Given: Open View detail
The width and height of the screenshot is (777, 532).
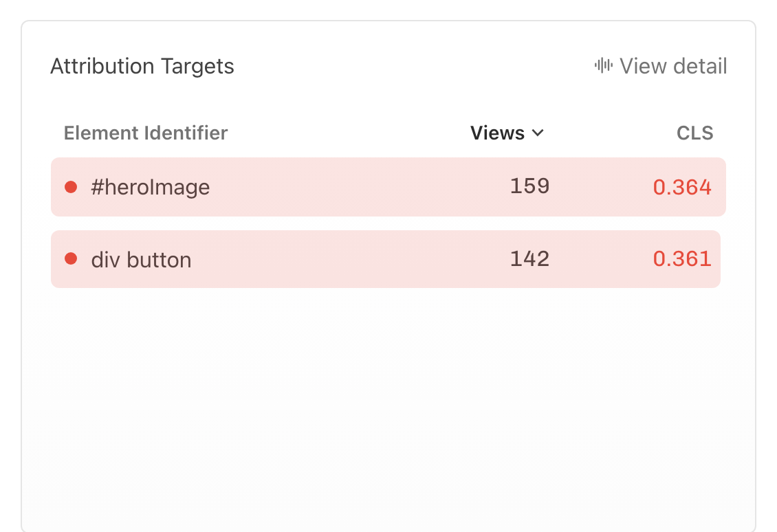Looking at the screenshot, I should (x=672, y=66).
